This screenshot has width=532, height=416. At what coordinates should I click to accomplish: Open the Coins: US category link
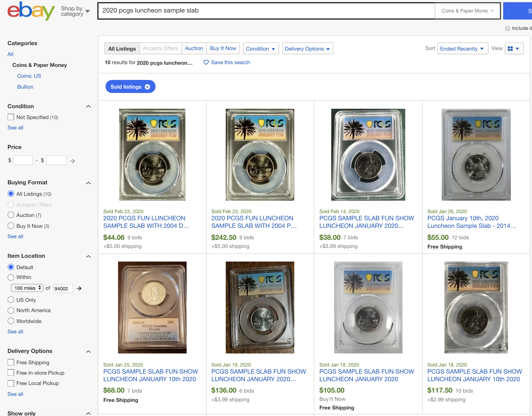pos(29,76)
